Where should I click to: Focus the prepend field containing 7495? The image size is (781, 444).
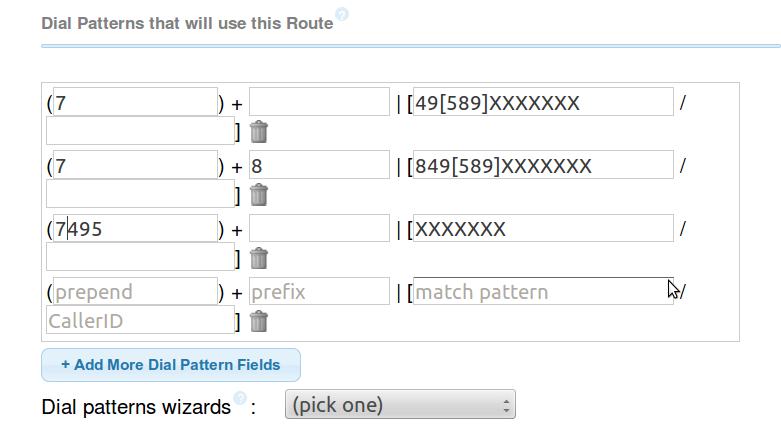[135, 228]
